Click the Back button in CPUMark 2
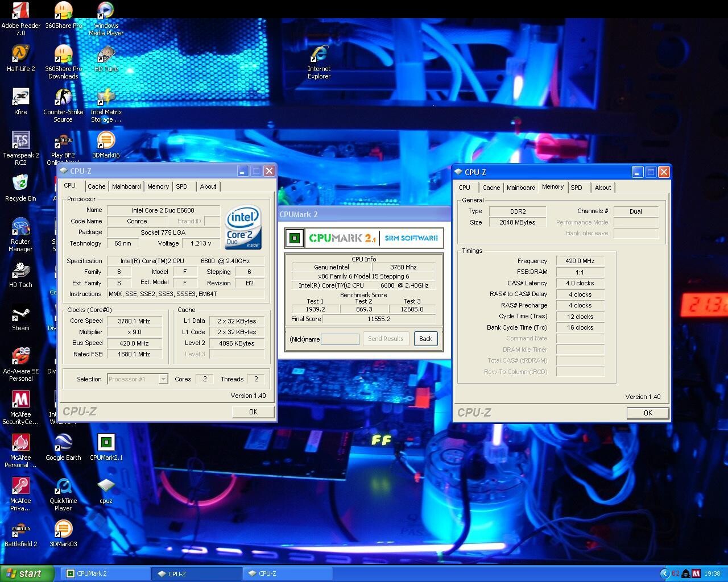Viewport: 728px width, 582px height. click(426, 339)
